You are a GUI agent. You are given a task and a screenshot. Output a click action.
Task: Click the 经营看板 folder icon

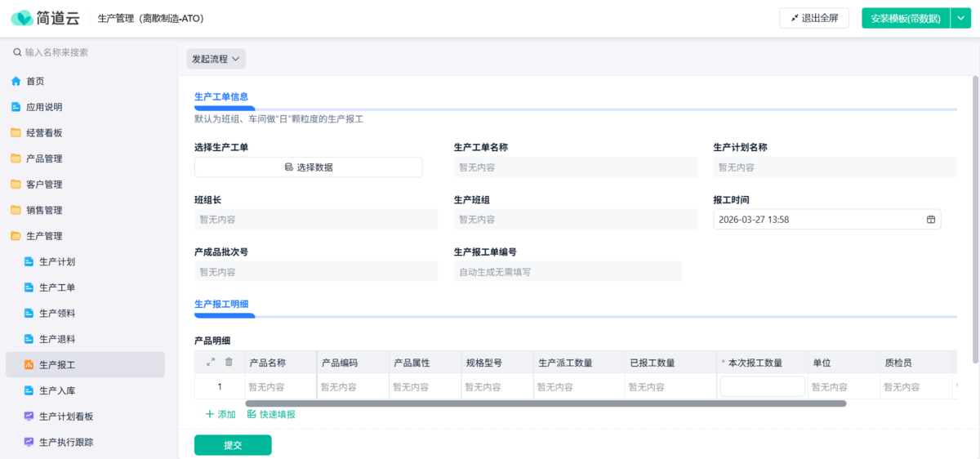16,132
